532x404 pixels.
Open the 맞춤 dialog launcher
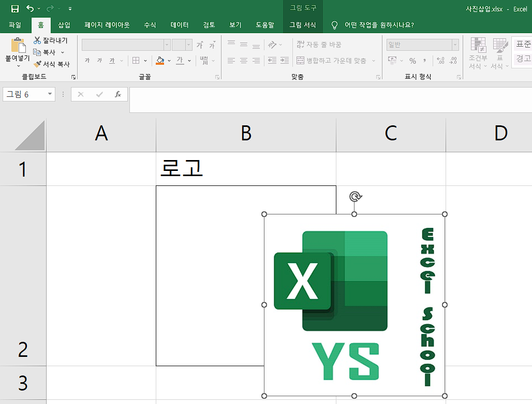pyautogui.click(x=378, y=77)
